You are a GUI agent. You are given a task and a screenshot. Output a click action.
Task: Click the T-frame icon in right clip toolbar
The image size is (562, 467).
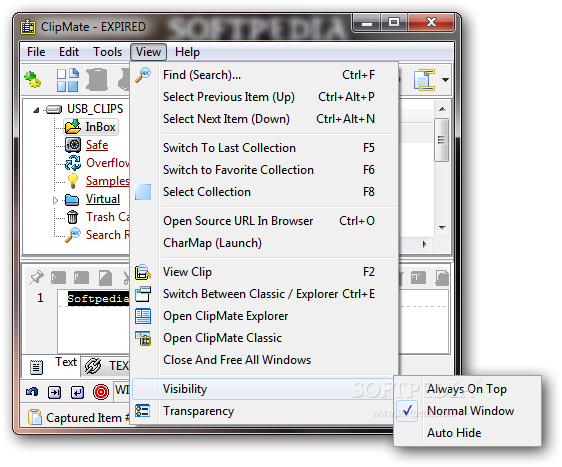(x=418, y=278)
